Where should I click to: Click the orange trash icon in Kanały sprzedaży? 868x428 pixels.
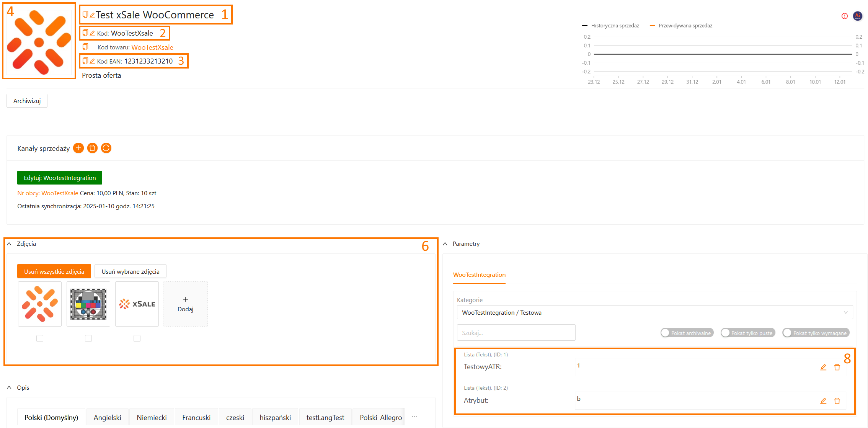pos(92,148)
